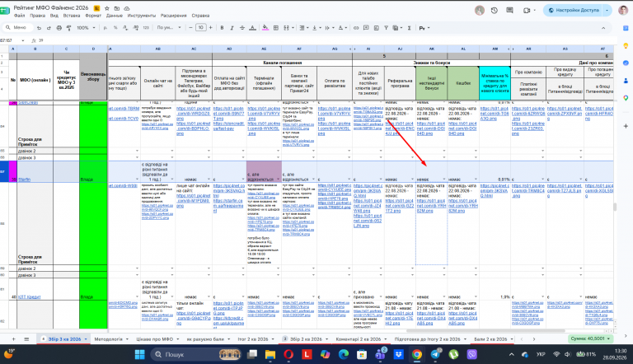
Task: Open the comments panel icon
Action: pos(509,11)
